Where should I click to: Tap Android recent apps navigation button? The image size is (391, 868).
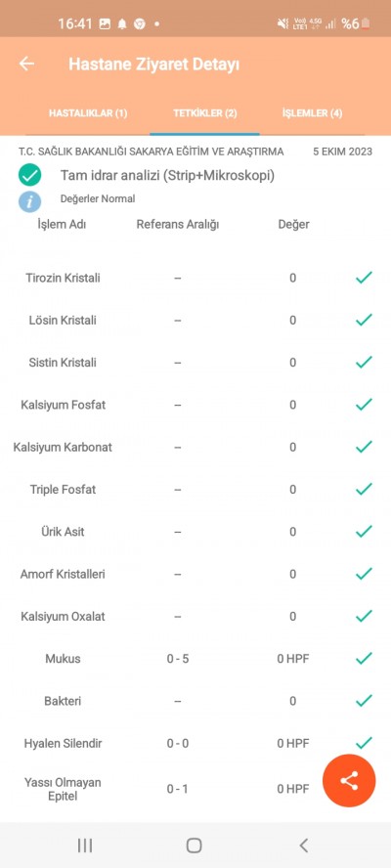(85, 846)
